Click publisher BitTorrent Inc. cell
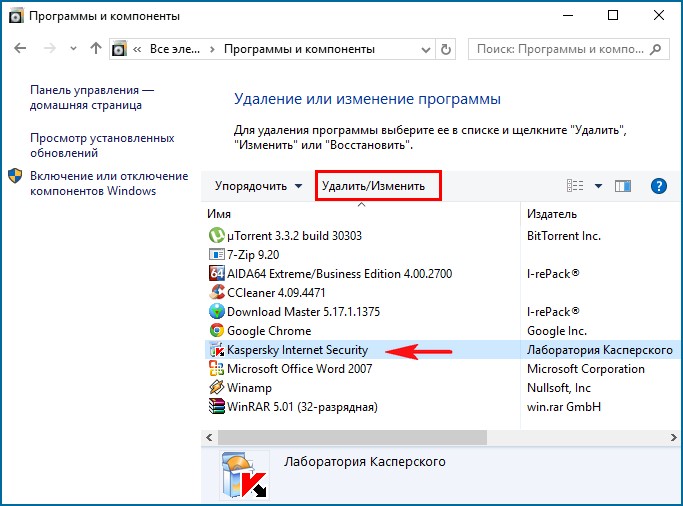683x506 pixels. [x=564, y=236]
